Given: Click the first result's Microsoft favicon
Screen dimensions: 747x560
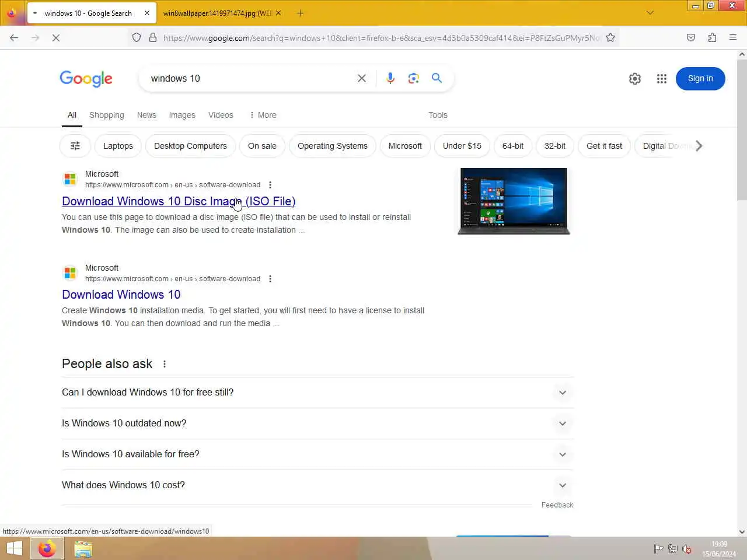Looking at the screenshot, I should [x=70, y=179].
